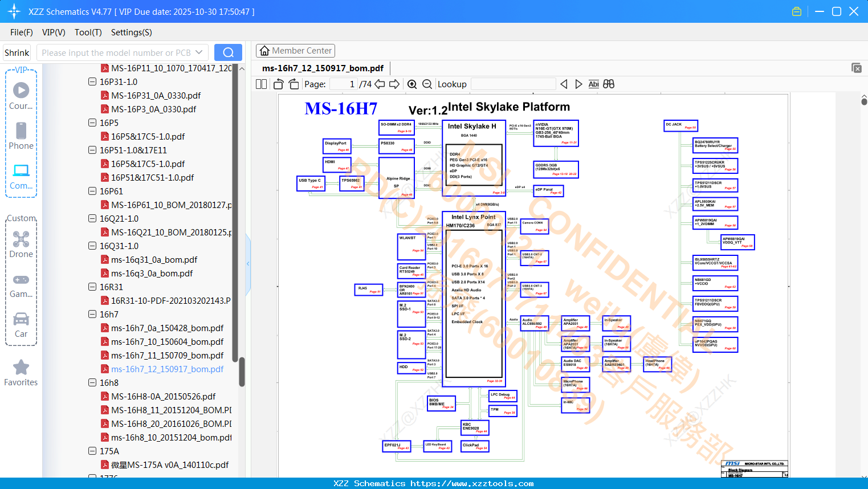This screenshot has width=868, height=489.
Task: Click the Shrink button
Action: 17,52
